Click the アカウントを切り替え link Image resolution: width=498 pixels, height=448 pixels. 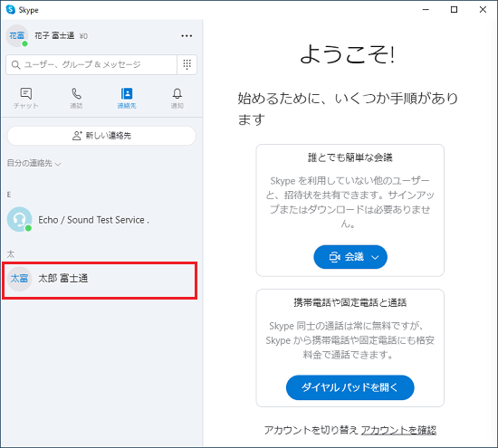pos(311,430)
